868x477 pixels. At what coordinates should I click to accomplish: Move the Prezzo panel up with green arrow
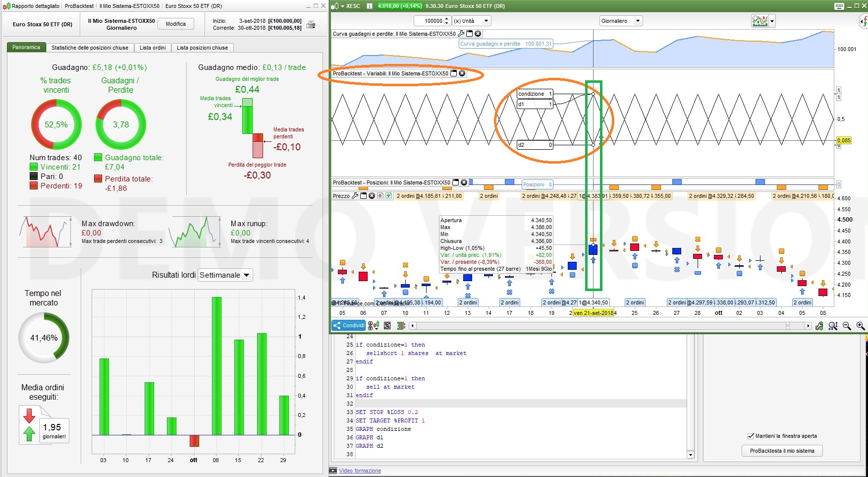(x=388, y=196)
